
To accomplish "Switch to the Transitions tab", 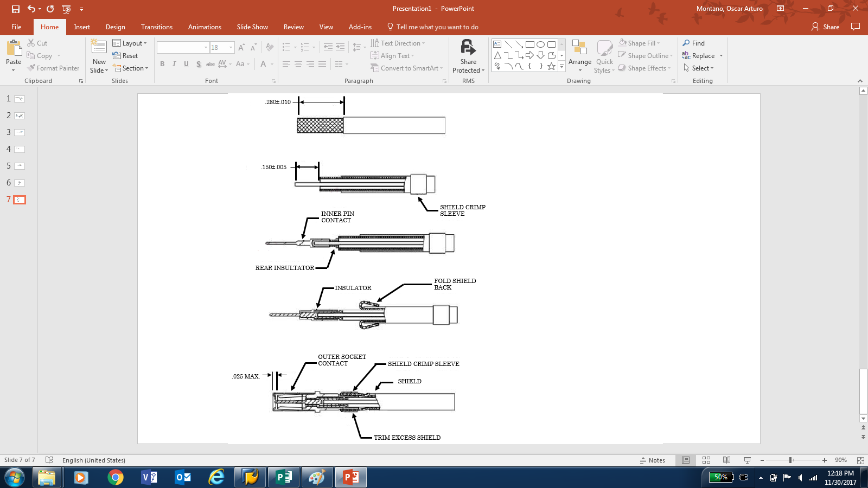I will [x=156, y=27].
